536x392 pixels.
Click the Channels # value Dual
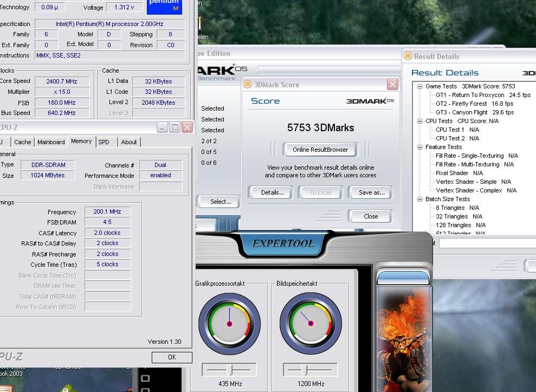[160, 165]
